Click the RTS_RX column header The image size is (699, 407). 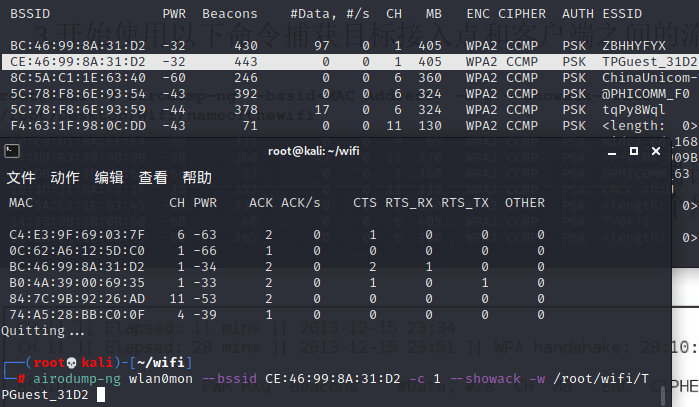click(409, 203)
